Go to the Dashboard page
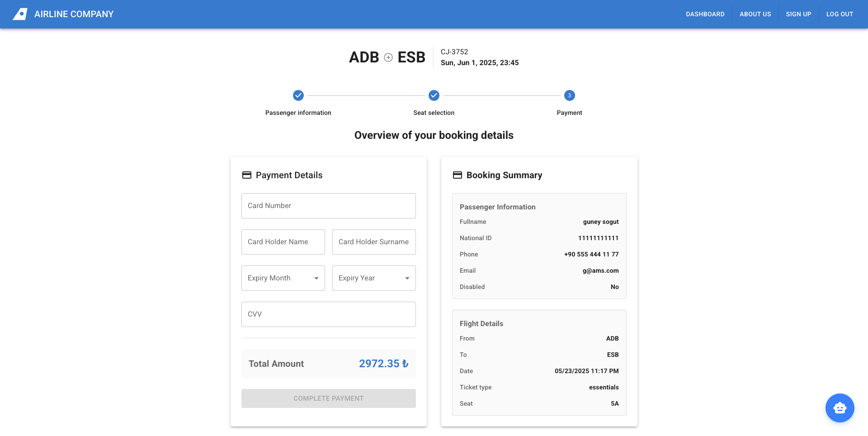 [705, 14]
